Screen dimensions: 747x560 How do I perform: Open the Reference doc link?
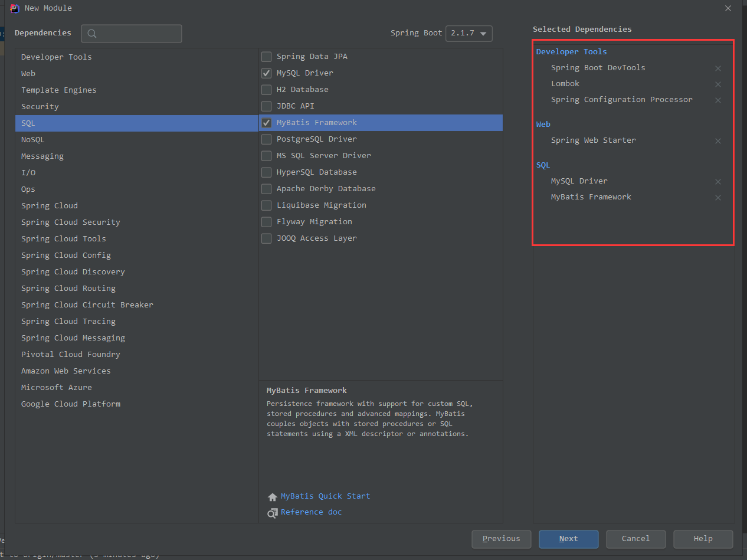click(311, 512)
